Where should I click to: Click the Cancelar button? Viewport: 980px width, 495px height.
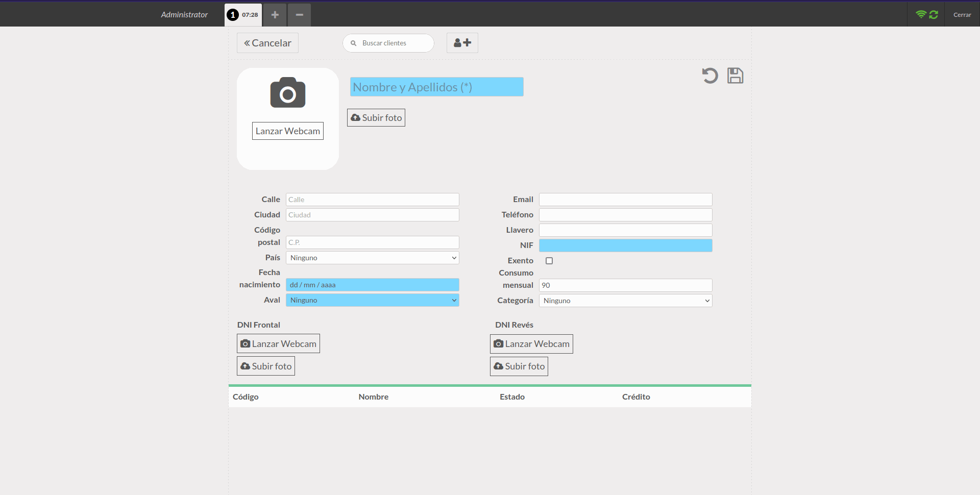[267, 43]
